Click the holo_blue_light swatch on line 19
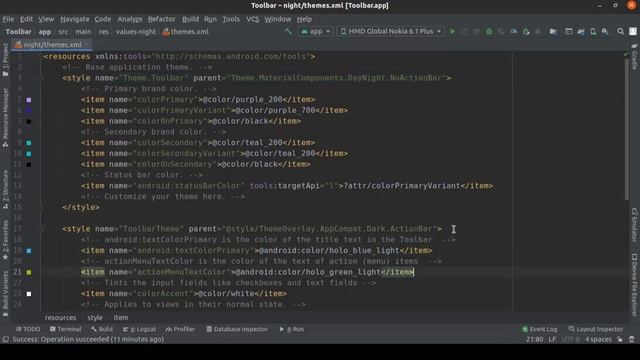 (29, 251)
